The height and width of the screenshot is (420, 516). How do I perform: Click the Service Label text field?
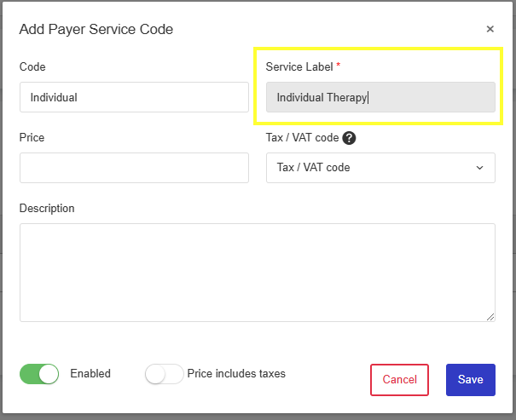[x=380, y=97]
